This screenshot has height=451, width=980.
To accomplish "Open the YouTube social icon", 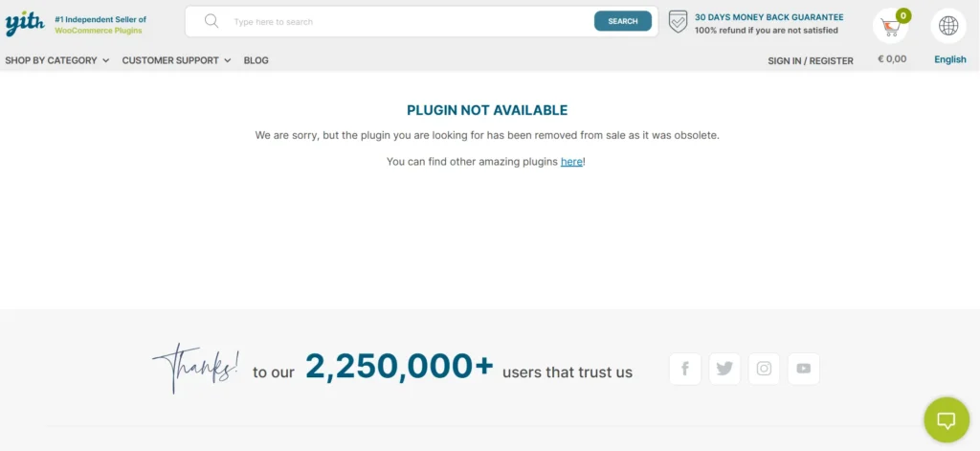I will [x=803, y=369].
